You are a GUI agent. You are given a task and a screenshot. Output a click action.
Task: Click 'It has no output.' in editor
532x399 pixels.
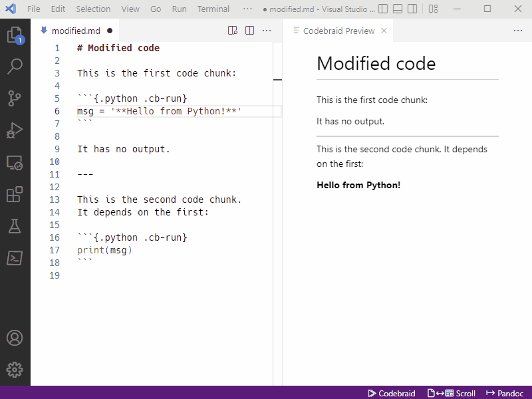pos(124,149)
